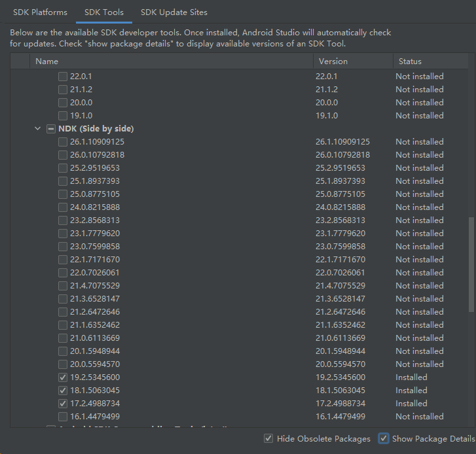Uncheck Show Package Details
This screenshot has height=454, width=476.
click(x=384, y=439)
